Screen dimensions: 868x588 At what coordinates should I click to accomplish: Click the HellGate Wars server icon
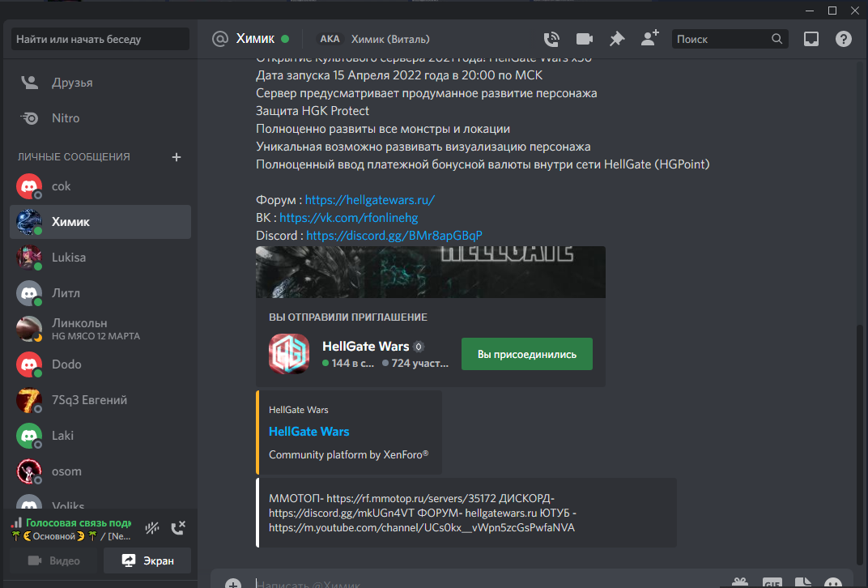click(289, 354)
